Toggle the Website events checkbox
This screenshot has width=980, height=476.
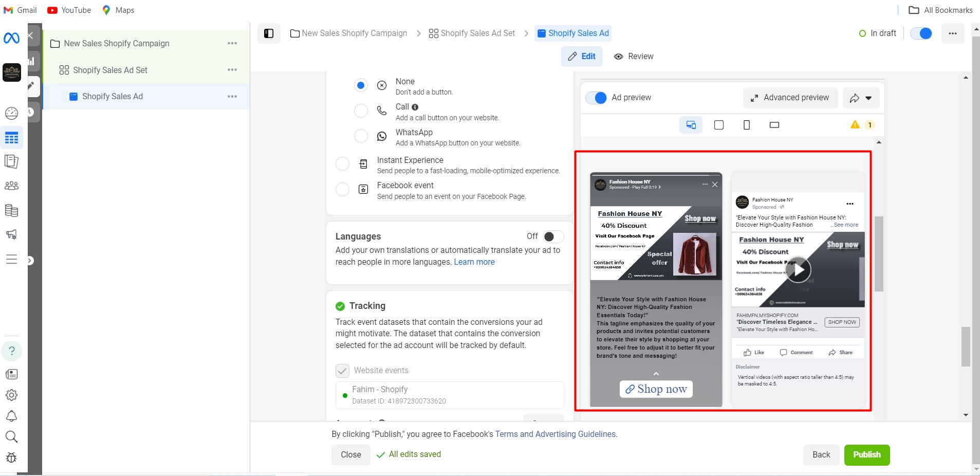342,371
